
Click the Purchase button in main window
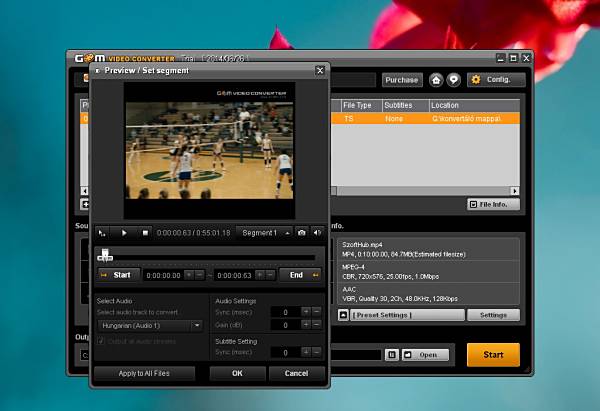pos(402,80)
